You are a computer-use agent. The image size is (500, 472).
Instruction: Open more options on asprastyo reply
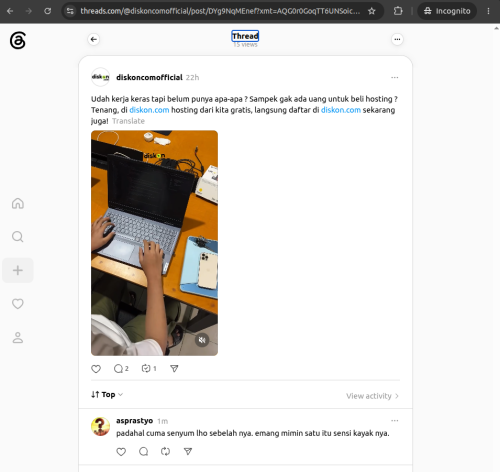point(395,421)
